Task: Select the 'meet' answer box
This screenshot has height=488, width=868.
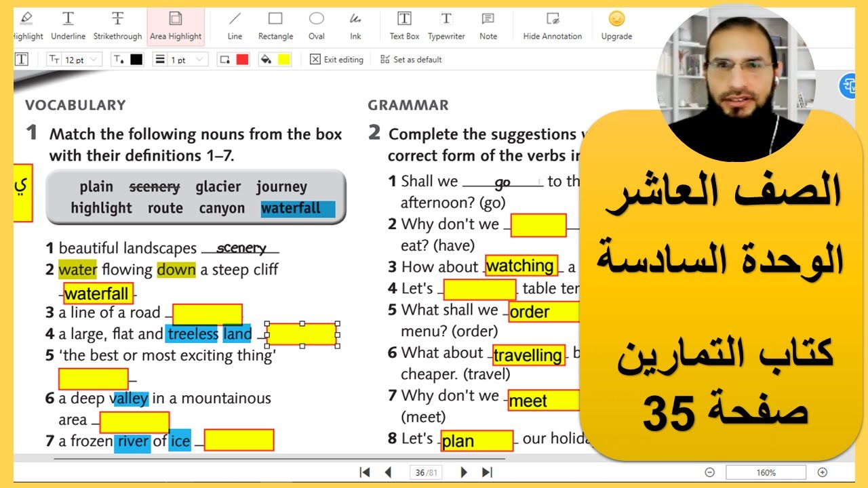Action: (x=544, y=401)
